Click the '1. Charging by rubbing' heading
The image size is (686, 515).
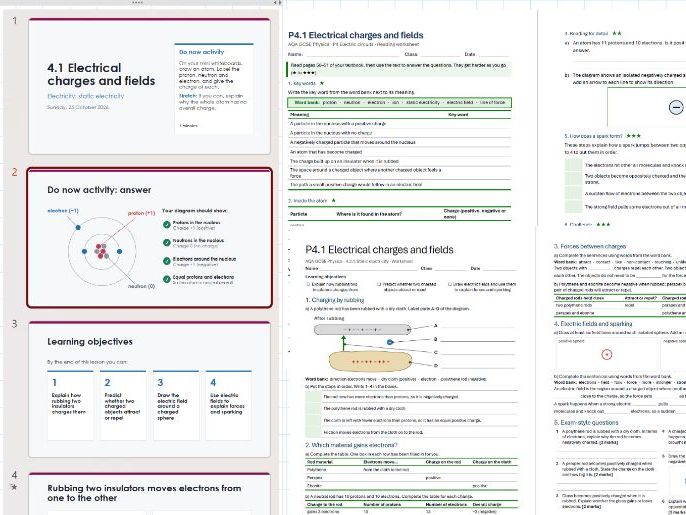tap(335, 300)
